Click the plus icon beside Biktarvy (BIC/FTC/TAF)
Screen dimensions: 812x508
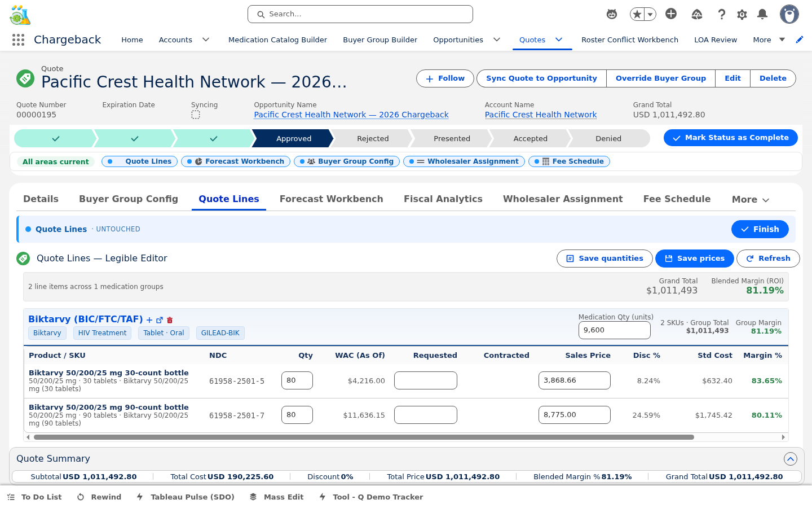click(x=149, y=320)
